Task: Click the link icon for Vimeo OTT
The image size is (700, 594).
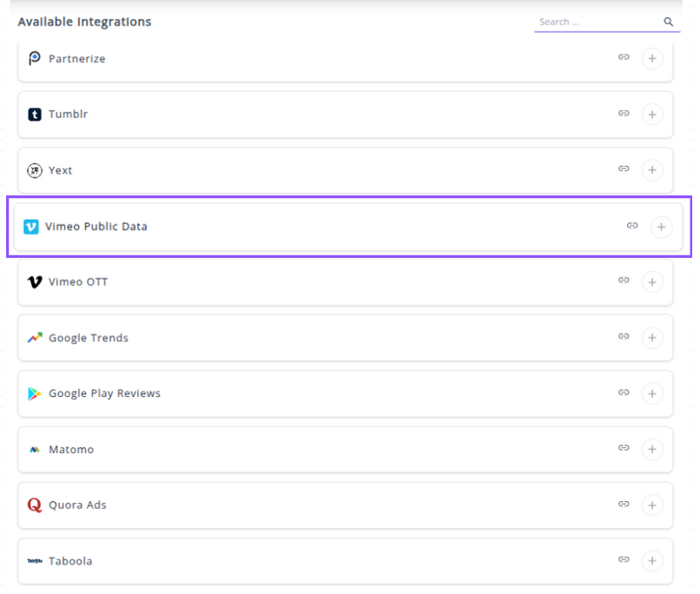Action: 624,281
